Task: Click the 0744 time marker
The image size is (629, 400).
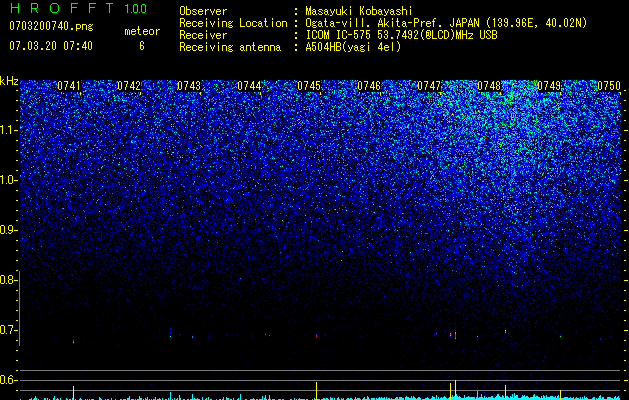Action: pos(249,86)
